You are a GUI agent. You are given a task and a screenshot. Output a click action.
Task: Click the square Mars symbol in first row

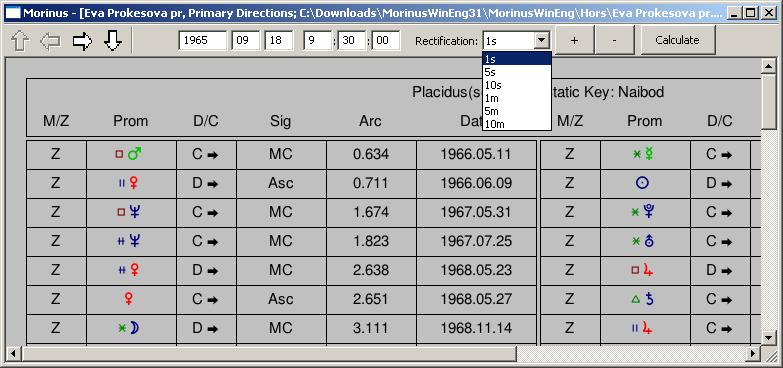click(128, 154)
